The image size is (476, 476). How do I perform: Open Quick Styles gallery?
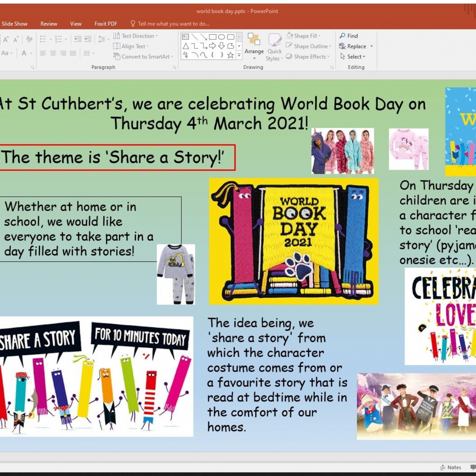[x=274, y=47]
